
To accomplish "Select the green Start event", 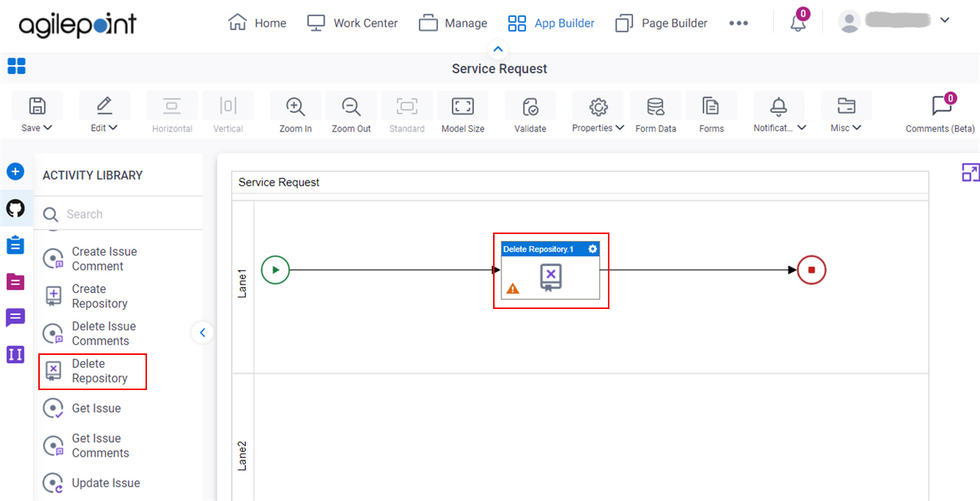I will click(x=276, y=270).
